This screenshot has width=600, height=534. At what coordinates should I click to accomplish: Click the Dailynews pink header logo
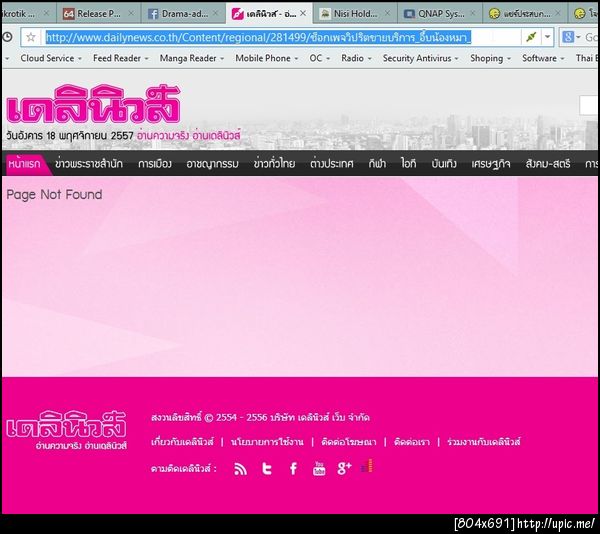click(x=93, y=104)
